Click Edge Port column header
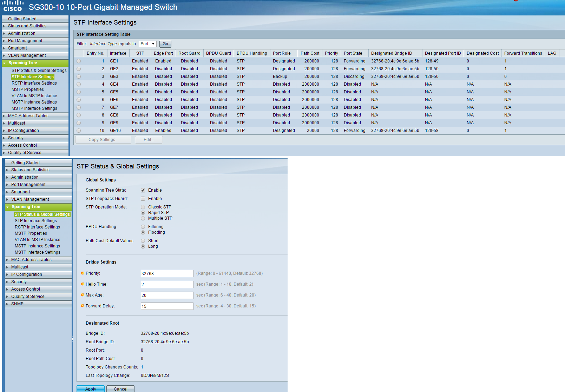The height and width of the screenshot is (392, 565). click(163, 53)
